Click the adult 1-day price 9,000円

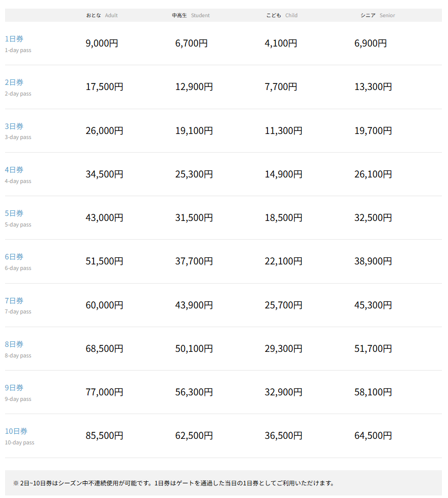tap(102, 43)
